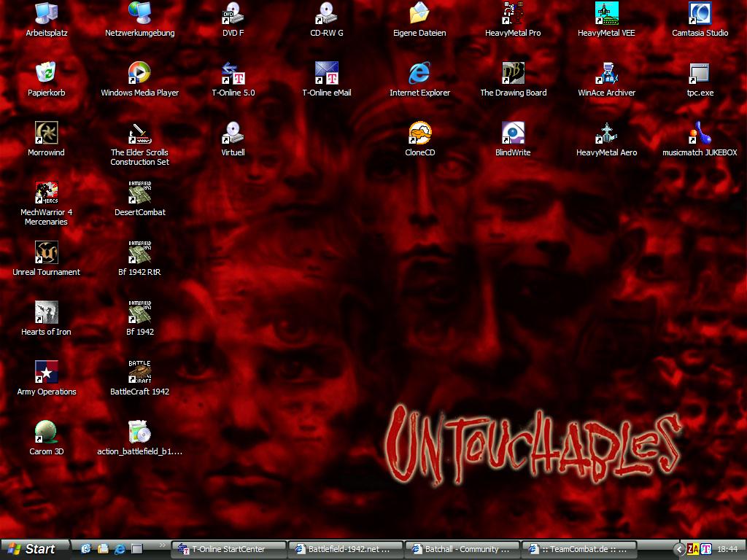Switch to T-Online StartCenter taskbar button
747x560 pixels.
click(x=228, y=550)
